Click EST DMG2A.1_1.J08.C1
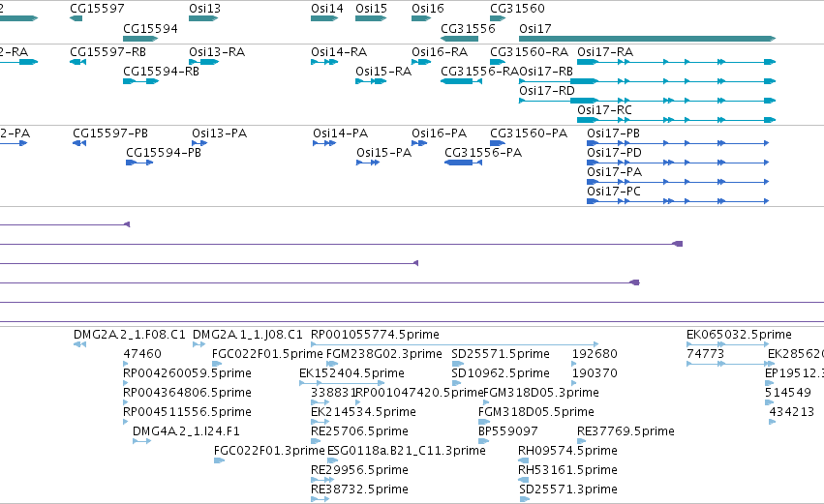 coord(248,335)
